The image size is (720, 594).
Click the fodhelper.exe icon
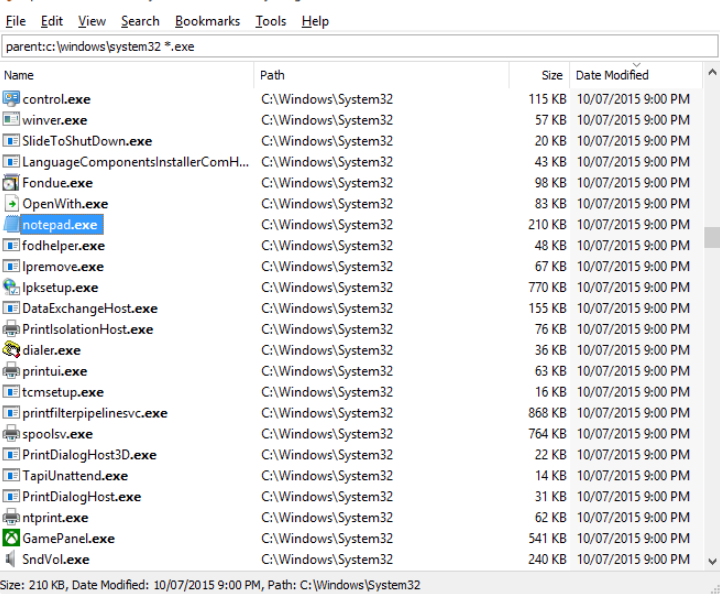[11, 246]
